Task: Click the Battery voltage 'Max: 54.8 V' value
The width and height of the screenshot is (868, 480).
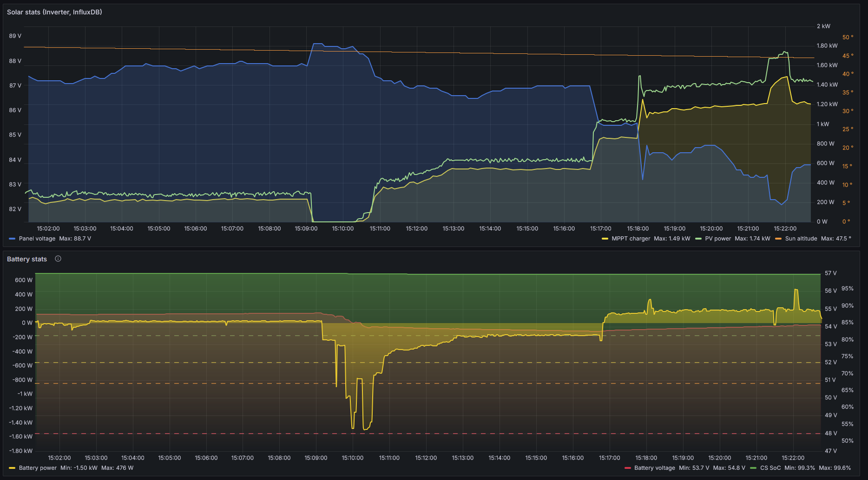Action: point(729,468)
